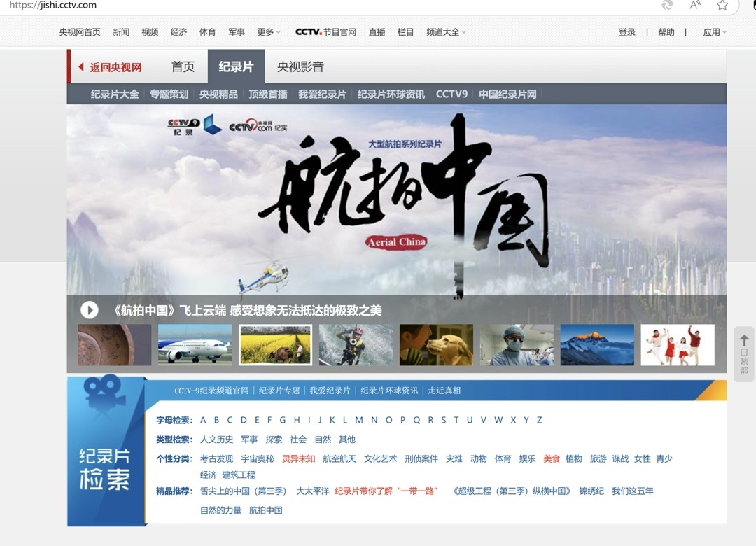The height and width of the screenshot is (546, 756).
Task: Click the read aloud icon in address bar
Action: click(695, 6)
